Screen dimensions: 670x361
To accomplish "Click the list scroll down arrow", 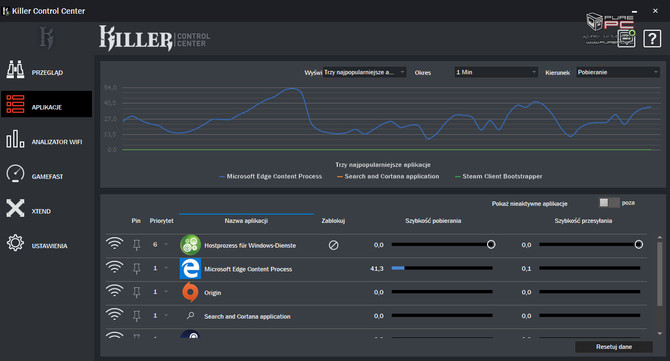I will click(659, 334).
